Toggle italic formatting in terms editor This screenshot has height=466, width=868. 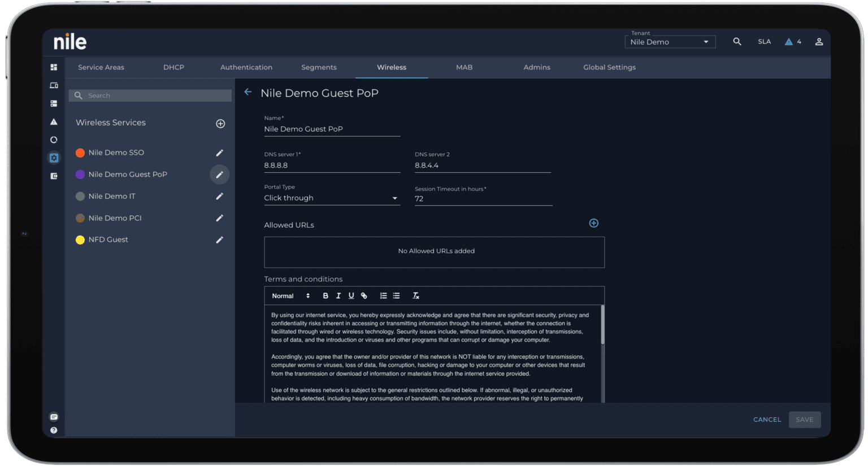pos(338,296)
